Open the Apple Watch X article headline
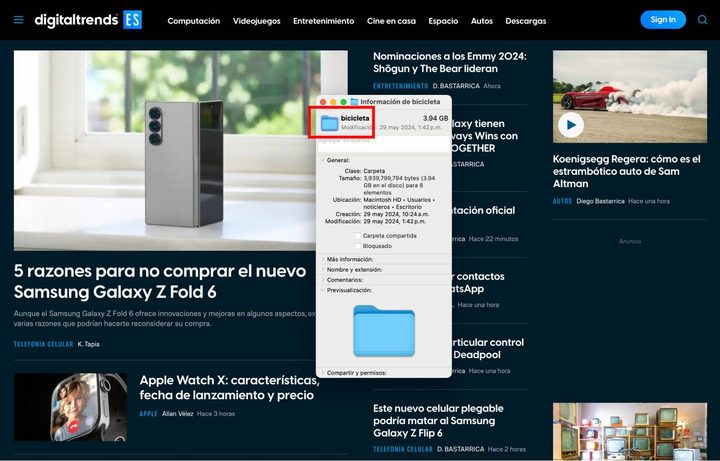Viewport: 720px width, 461px height. tap(229, 388)
